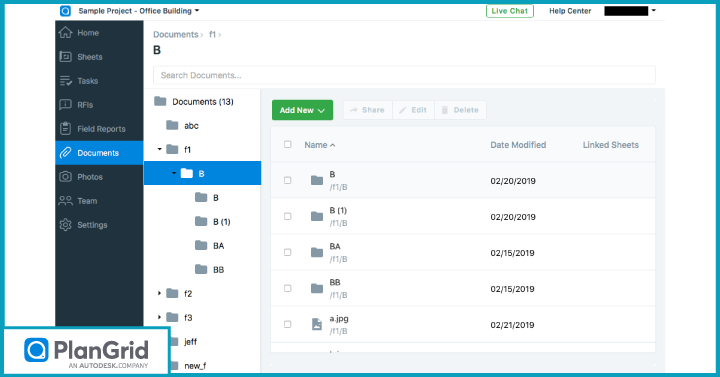Open the Add New dropdown button
The image size is (720, 377).
click(302, 110)
